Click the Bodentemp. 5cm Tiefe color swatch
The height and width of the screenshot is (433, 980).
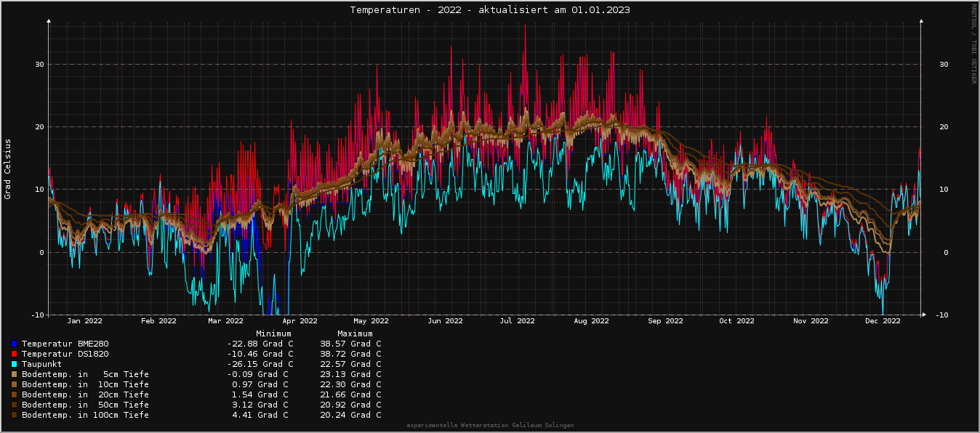point(14,374)
